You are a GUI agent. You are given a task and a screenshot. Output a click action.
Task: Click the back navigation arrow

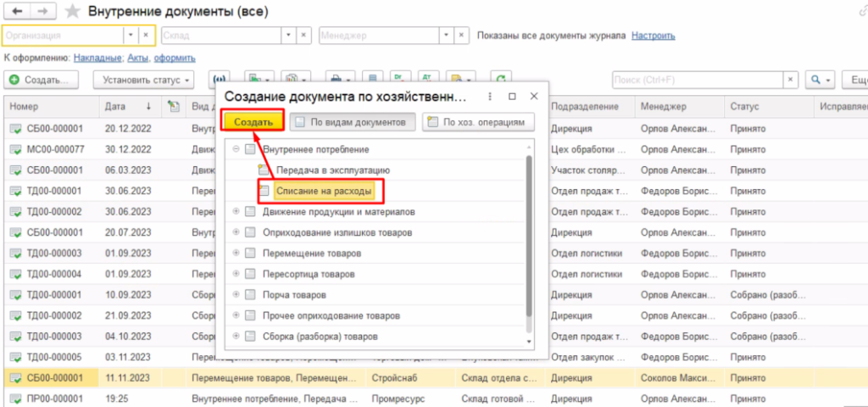17,12
